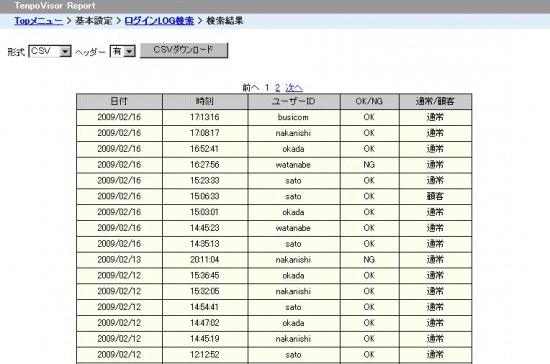Select okada in the 16:52:41 row
550x364 pixels.
tap(294, 149)
